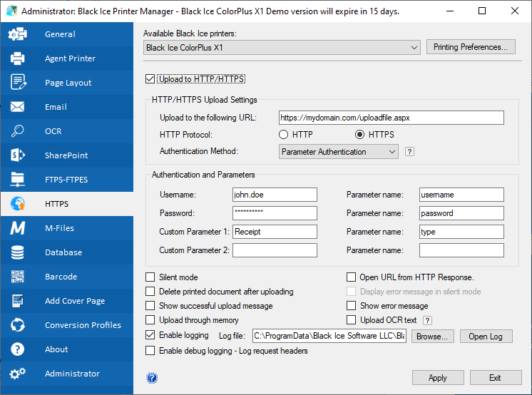
Task: Click the upload URL input field
Action: tap(392, 118)
